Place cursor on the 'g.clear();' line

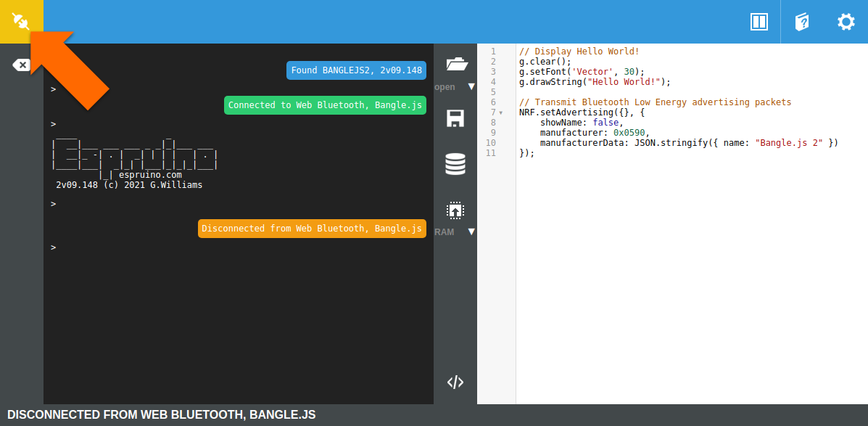pos(545,62)
